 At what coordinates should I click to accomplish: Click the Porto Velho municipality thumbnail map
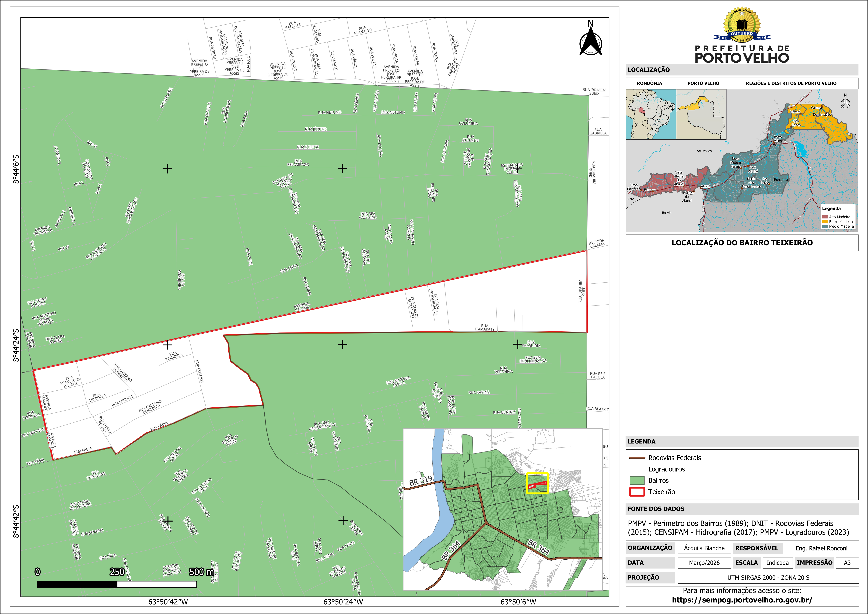(701, 114)
